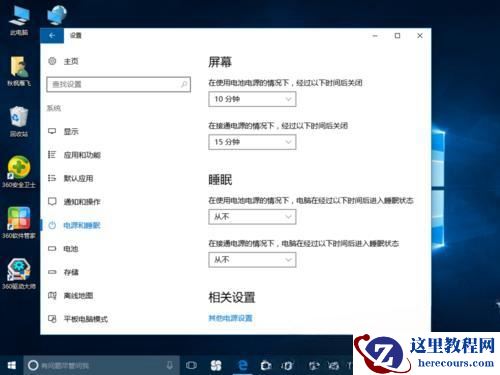Select the 默认应用 icon
Viewport: 500px width, 375px height.
click(x=52, y=178)
